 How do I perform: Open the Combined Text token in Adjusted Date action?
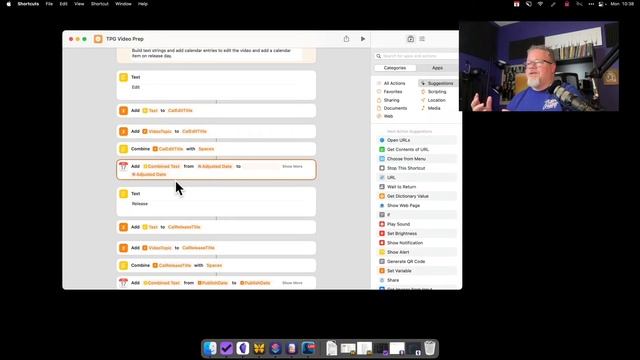[162, 167]
